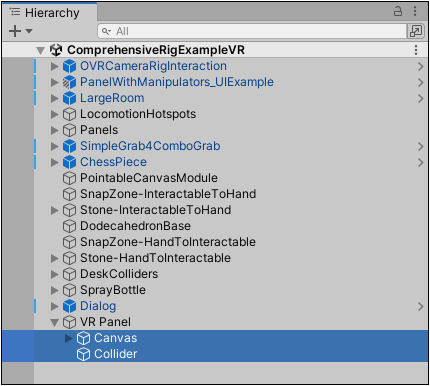The width and height of the screenshot is (430, 386).
Task: Open the Dialog prefab via its right chevron
Action: click(421, 306)
